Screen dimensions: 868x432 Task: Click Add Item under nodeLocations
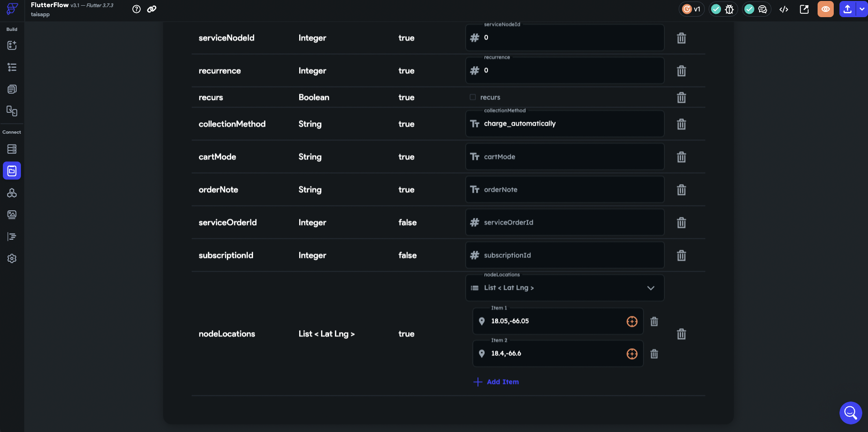coord(496,382)
